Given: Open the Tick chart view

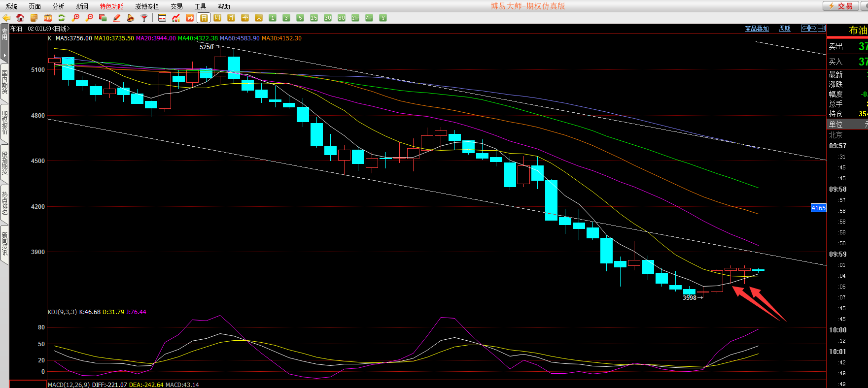Looking at the screenshot, I should [x=190, y=18].
